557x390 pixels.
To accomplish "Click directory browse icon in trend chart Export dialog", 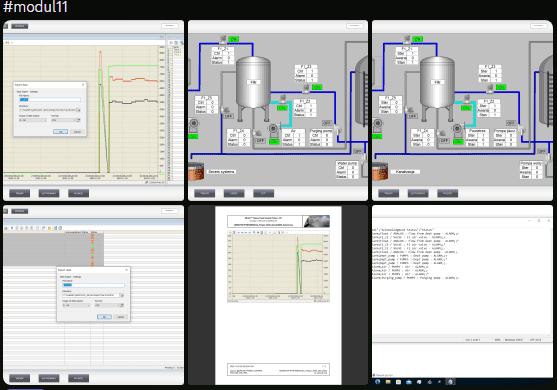I will coord(79,110).
